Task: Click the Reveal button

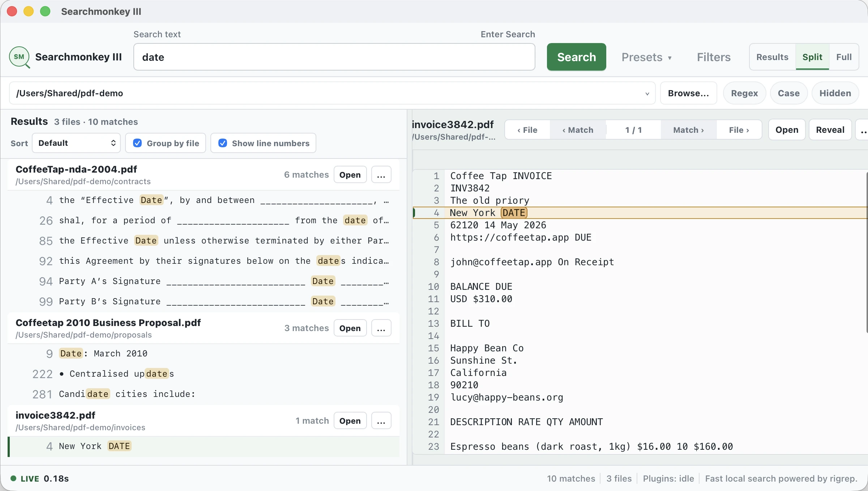Action: click(x=830, y=130)
